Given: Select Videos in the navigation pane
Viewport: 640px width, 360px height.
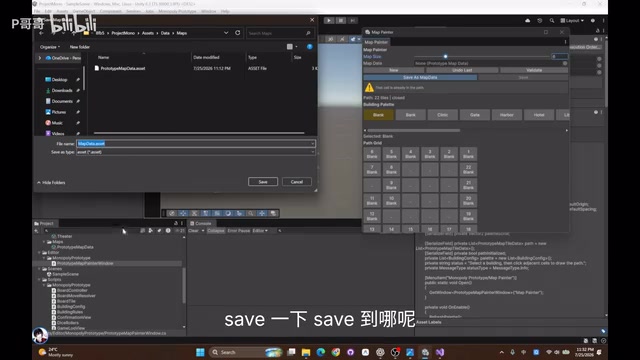Looking at the screenshot, I should point(58,133).
